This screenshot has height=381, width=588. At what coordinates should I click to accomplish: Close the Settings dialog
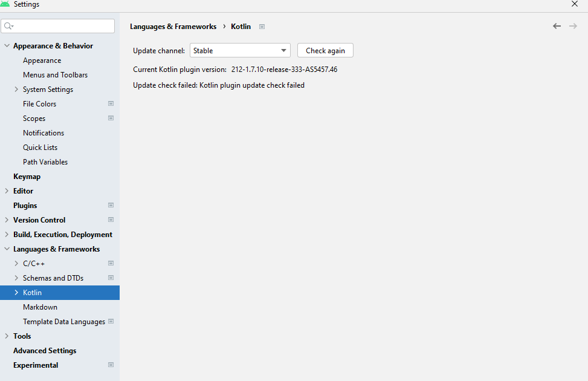pyautogui.click(x=575, y=4)
